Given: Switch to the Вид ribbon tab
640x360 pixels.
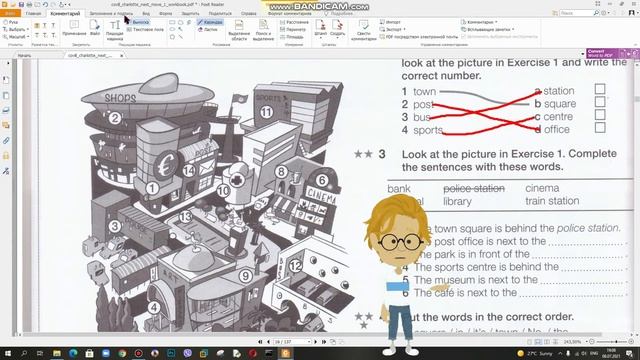Looking at the screenshot, I should click(146, 13).
